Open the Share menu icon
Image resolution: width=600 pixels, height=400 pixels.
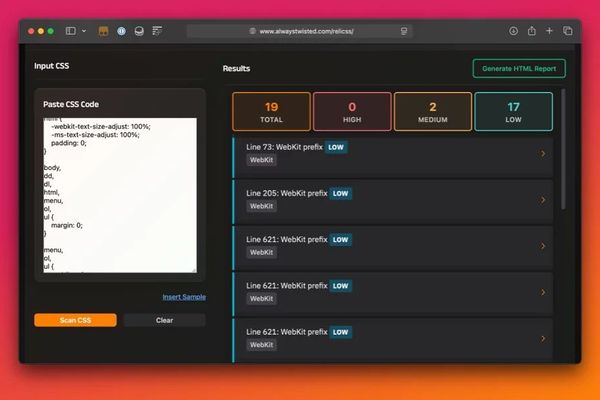[x=532, y=31]
